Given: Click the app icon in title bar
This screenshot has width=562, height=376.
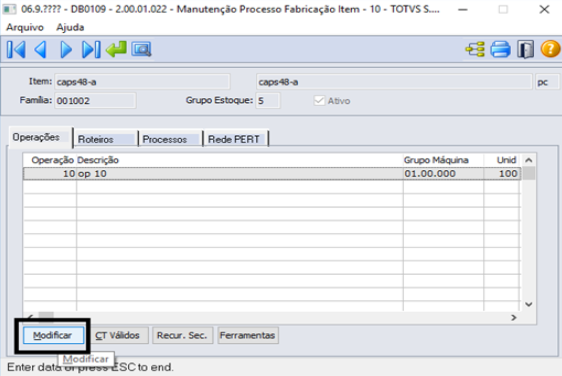Looking at the screenshot, I should coord(9,9).
